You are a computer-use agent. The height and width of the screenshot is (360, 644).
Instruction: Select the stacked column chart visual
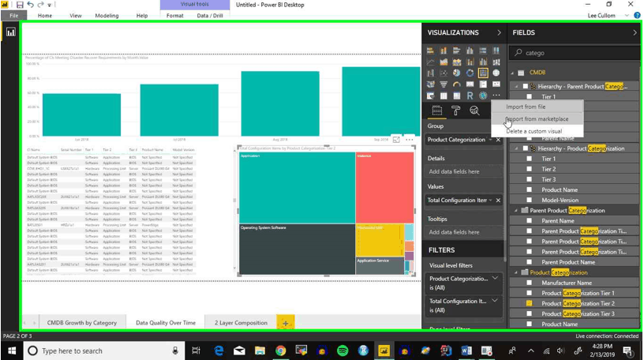pos(444,51)
